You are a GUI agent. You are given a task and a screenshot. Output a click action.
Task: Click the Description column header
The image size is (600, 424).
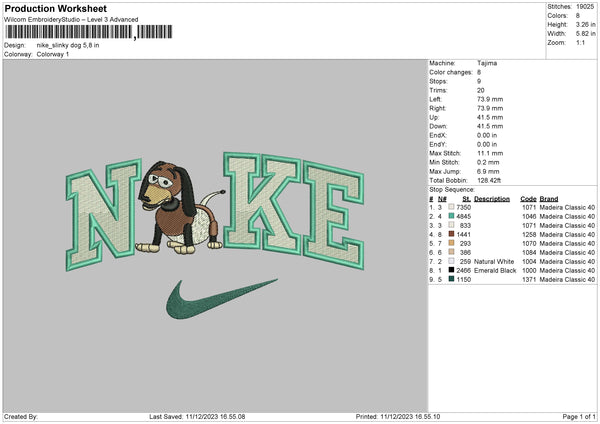click(x=492, y=199)
